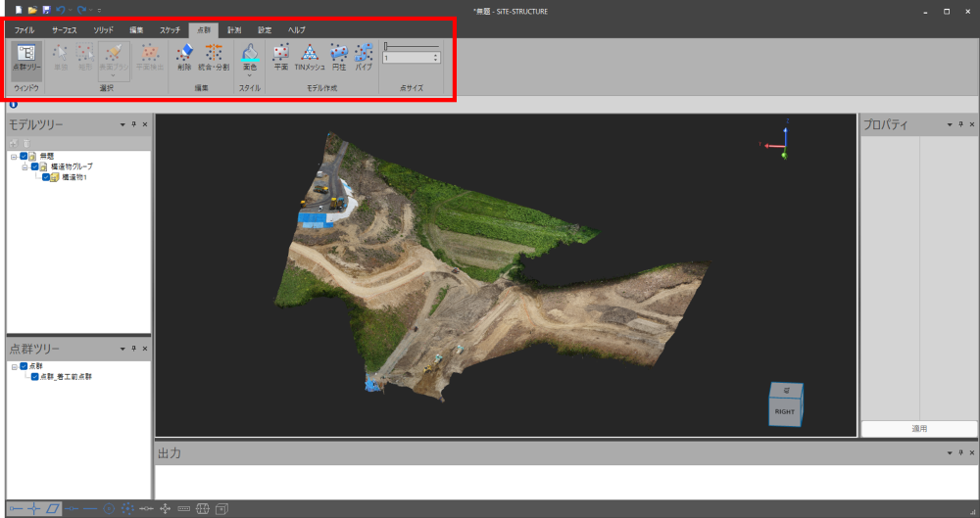Collapse the 点群 tree node
This screenshot has height=518, width=980.
point(14,366)
